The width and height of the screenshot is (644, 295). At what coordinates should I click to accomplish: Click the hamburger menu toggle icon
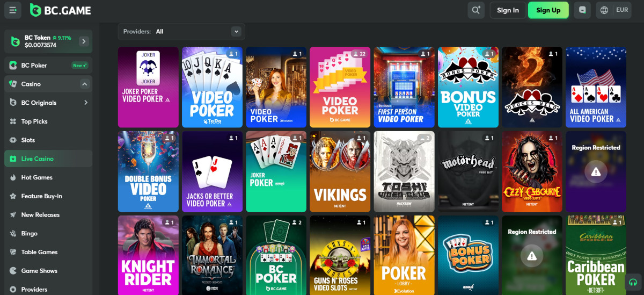[13, 10]
